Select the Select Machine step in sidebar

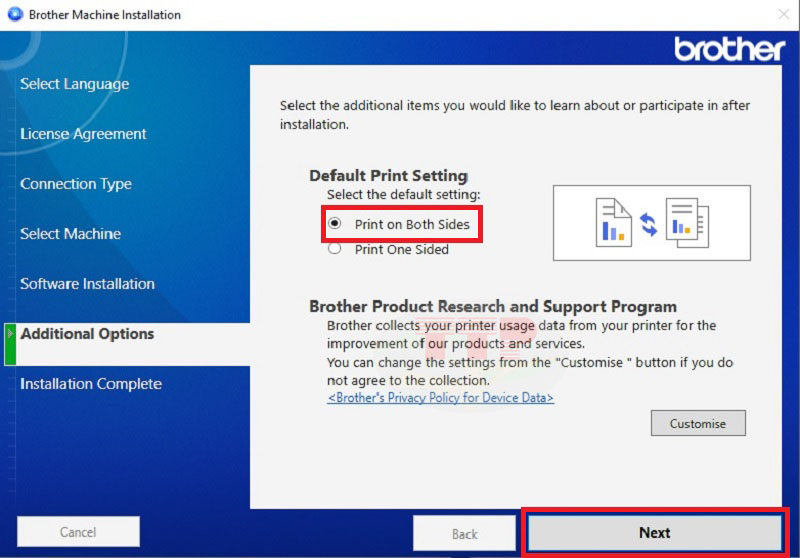pos(70,234)
